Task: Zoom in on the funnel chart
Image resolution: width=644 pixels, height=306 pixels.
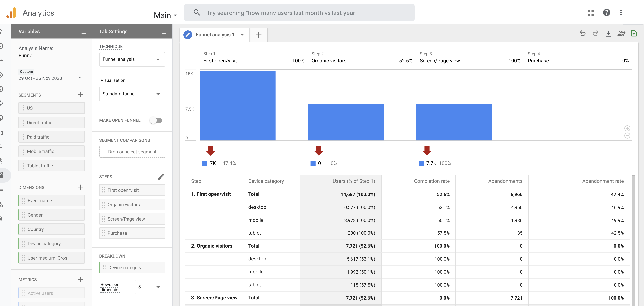Action: [627, 128]
